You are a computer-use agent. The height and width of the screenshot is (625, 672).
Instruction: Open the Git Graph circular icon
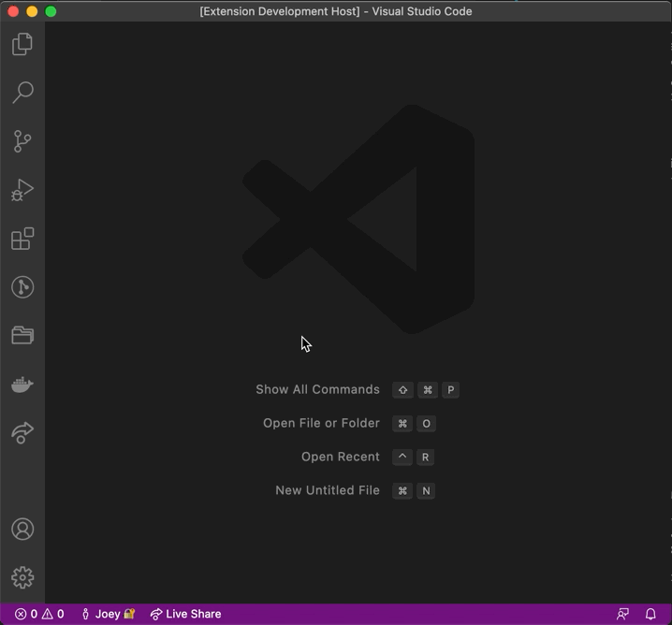click(x=22, y=287)
